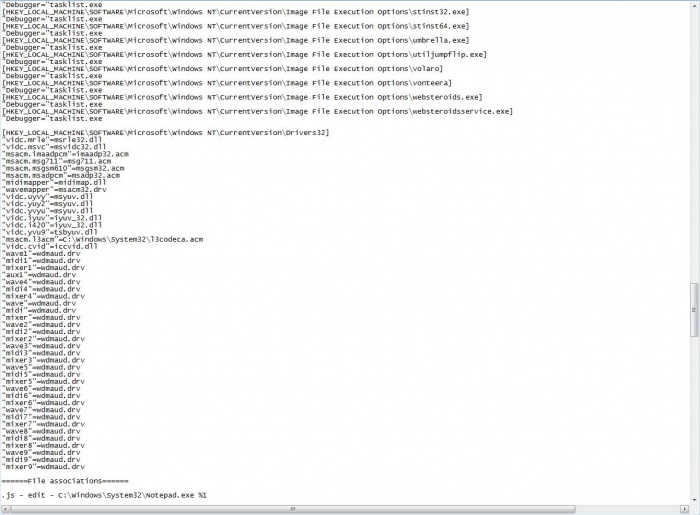Click the "vidc.msvc"=msvidc32.dll line
The image size is (700, 515).
[x=54, y=147]
